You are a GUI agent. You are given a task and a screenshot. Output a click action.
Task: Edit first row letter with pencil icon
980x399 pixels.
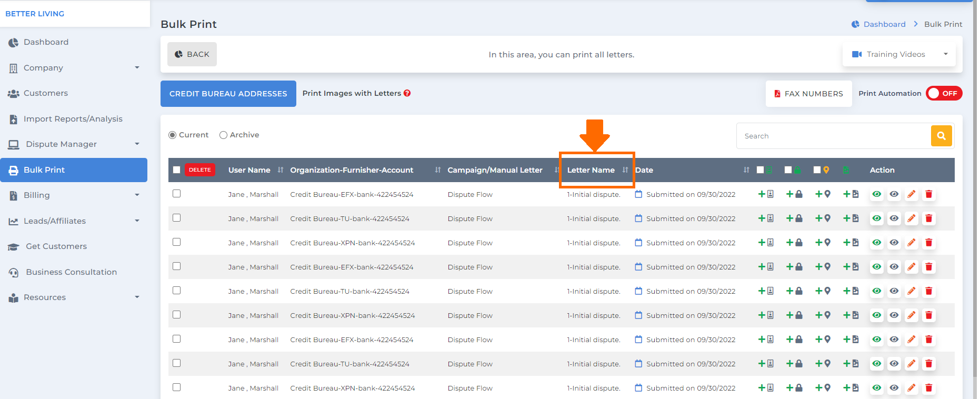912,194
